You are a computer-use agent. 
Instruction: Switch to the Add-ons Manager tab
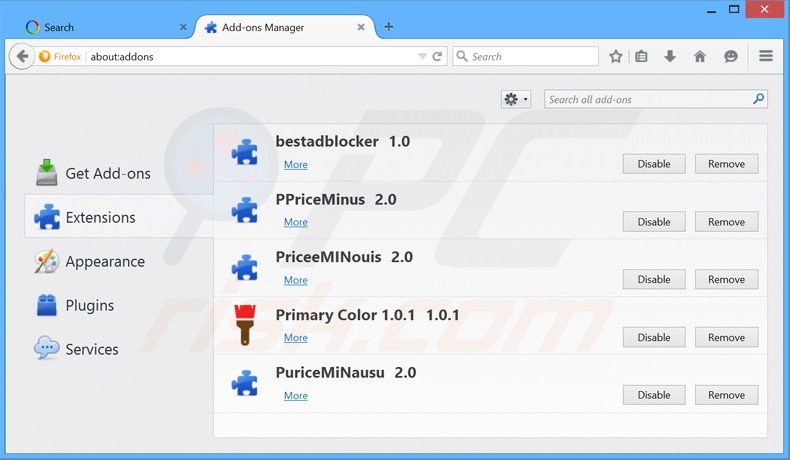tap(285, 27)
